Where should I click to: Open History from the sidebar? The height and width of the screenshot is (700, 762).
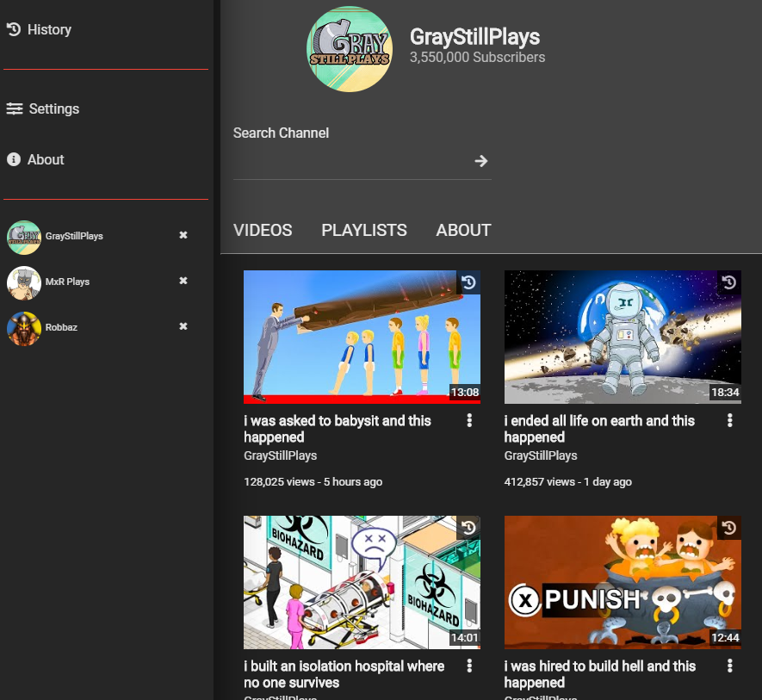[x=39, y=29]
